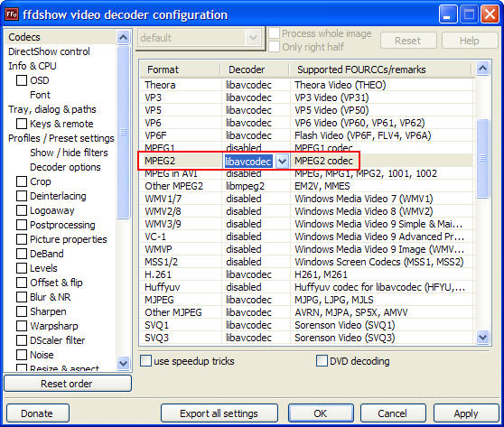The width and height of the screenshot is (504, 427).
Task: Open the Decoder options page
Action: coord(65,167)
